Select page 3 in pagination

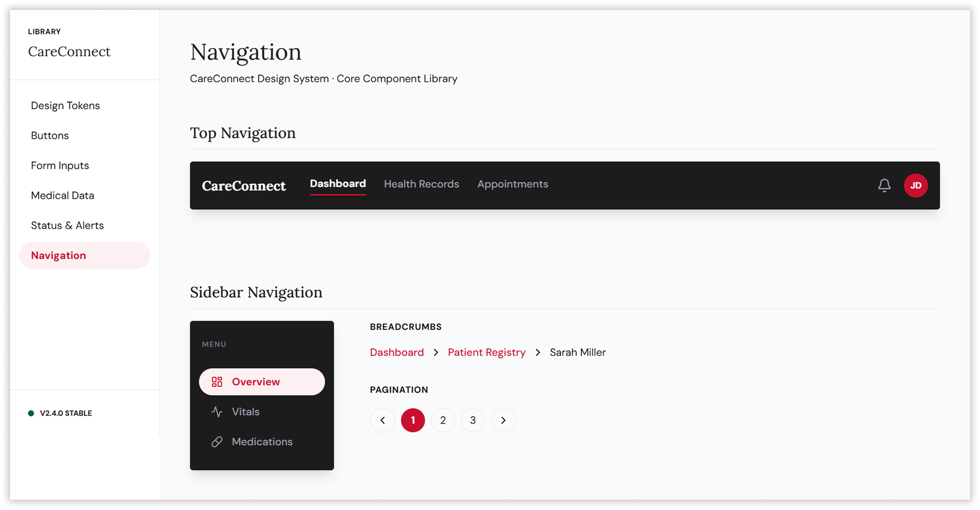point(472,420)
